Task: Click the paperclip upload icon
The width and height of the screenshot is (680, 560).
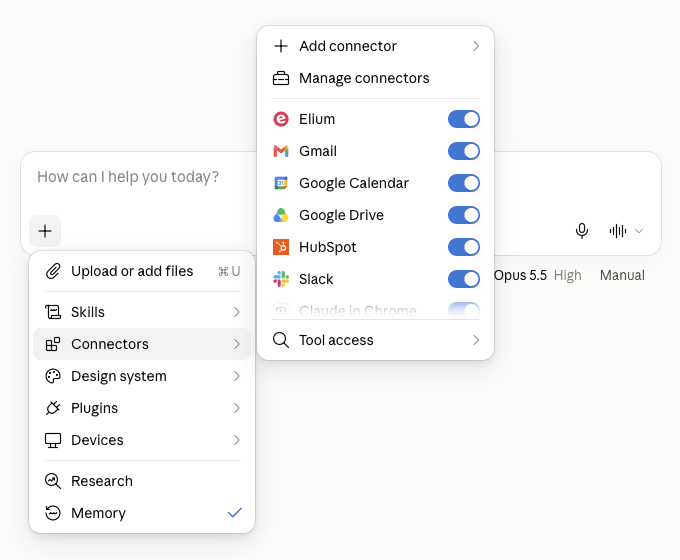Action: (53, 271)
